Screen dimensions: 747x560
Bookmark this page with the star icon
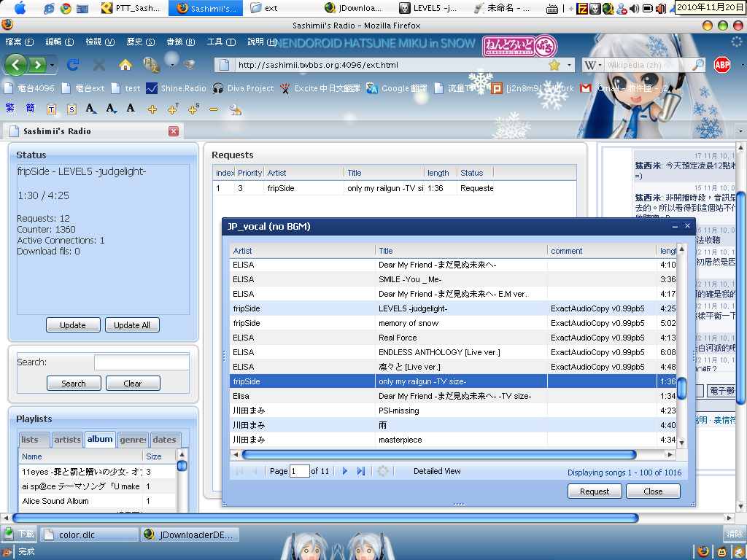tap(554, 65)
